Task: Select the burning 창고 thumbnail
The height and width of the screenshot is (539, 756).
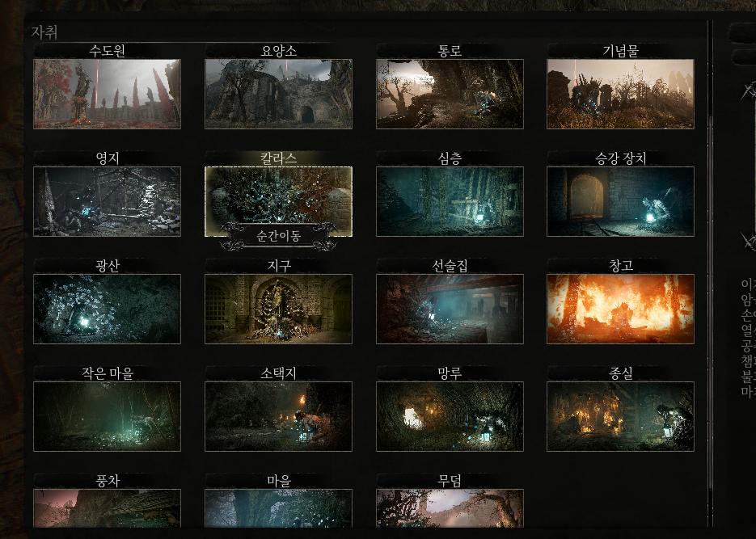Action: [620, 309]
